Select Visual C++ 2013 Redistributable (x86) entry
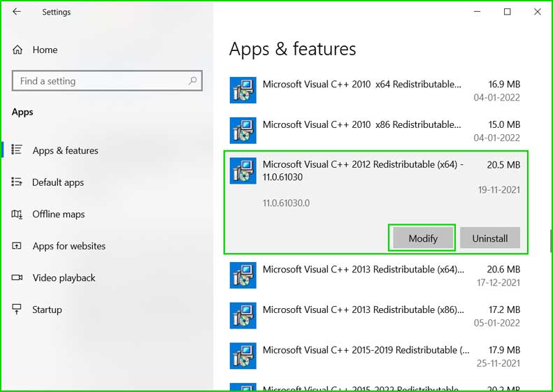 point(375,316)
